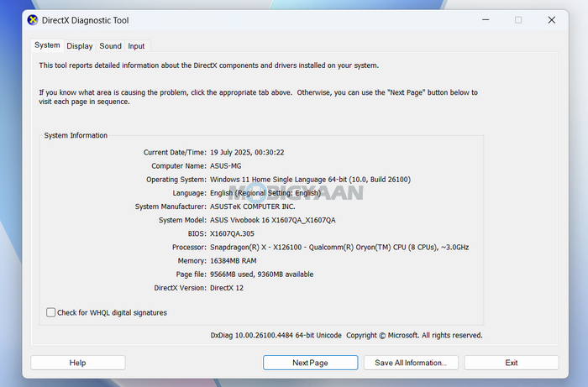Click the 'DirectX Diagnostic Tool' window title
Image resolution: width=588 pixels, height=387 pixels.
click(85, 20)
